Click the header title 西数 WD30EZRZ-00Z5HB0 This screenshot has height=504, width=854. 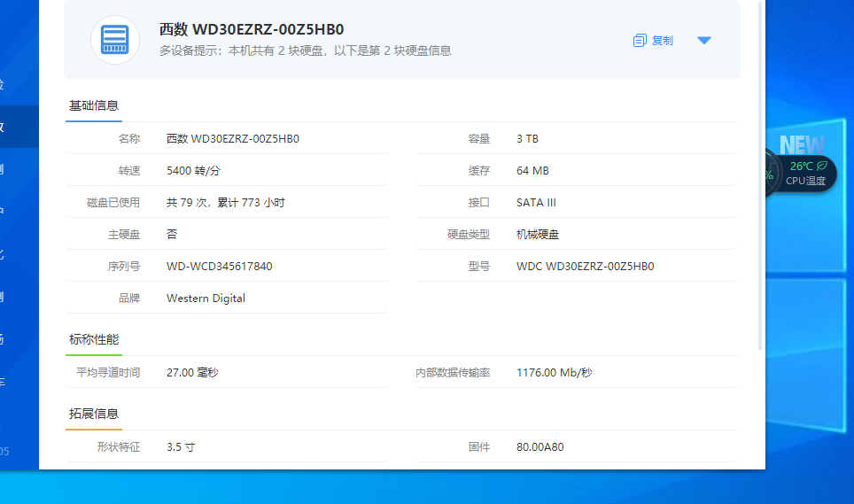[x=252, y=29]
